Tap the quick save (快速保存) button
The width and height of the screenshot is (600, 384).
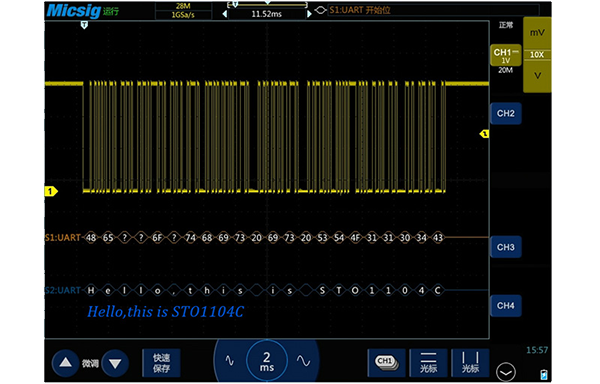click(161, 363)
